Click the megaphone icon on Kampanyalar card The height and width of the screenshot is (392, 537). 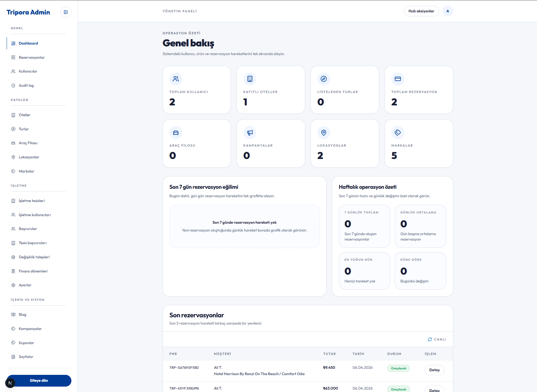(250, 132)
